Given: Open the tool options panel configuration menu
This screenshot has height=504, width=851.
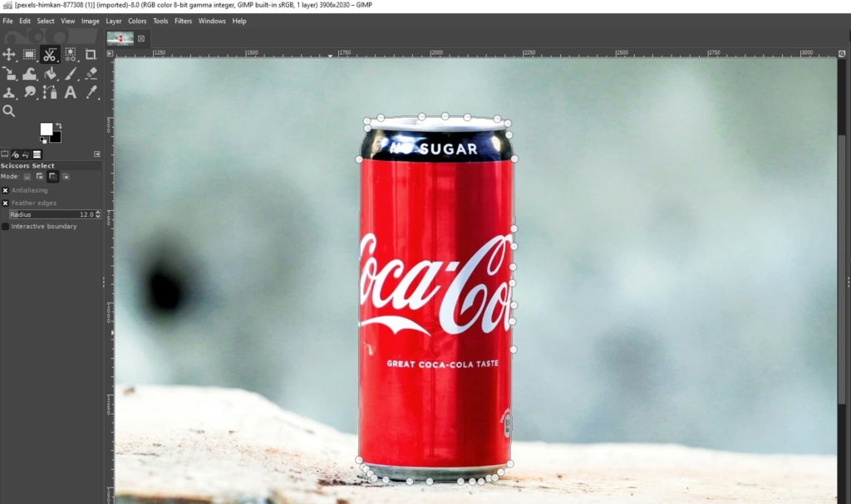Looking at the screenshot, I should point(96,154).
